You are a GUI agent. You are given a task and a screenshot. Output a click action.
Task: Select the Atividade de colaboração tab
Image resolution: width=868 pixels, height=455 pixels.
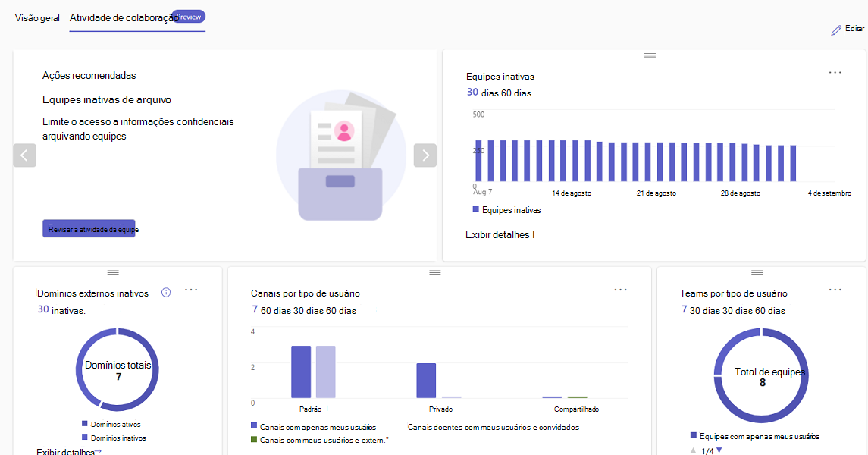(x=124, y=17)
